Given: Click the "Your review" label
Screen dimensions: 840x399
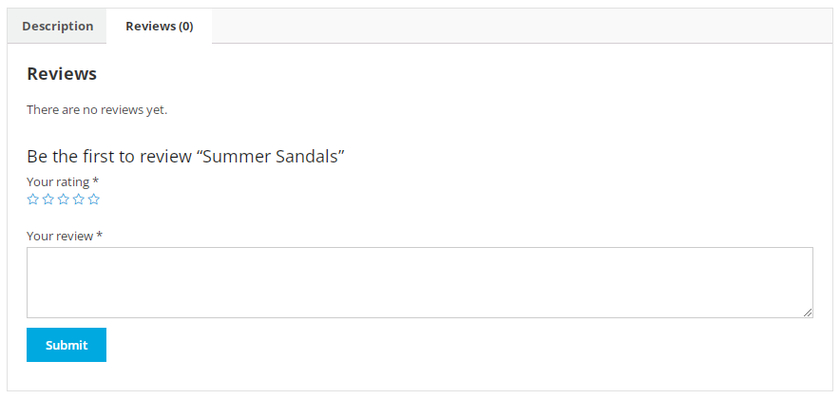Looking at the screenshot, I should tap(60, 236).
